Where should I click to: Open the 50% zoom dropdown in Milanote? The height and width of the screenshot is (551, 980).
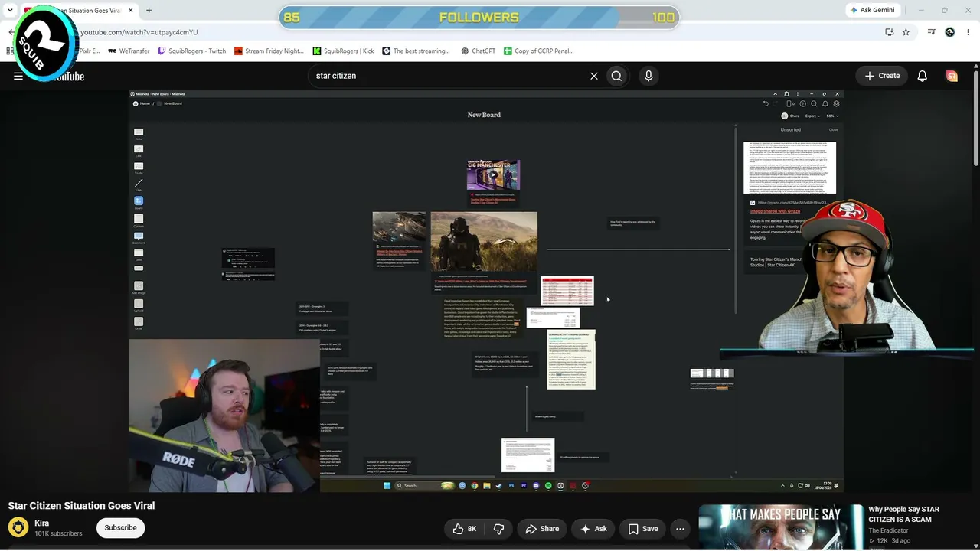[x=832, y=116]
